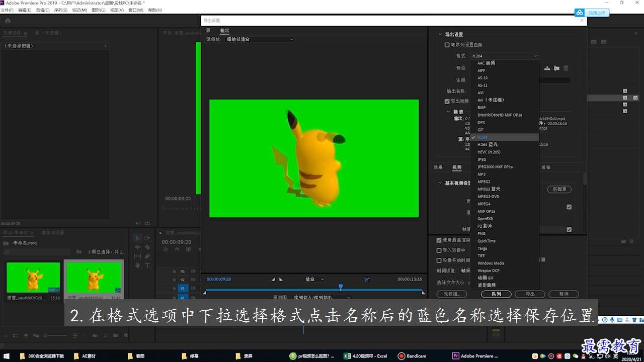Open Bandicam from the taskbar
644x362 pixels.
click(412, 356)
